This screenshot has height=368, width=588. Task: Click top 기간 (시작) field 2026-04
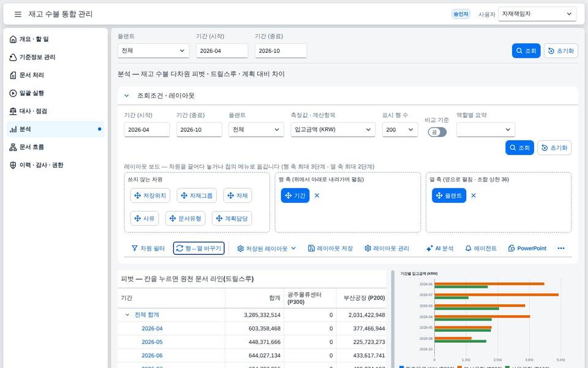[222, 51]
